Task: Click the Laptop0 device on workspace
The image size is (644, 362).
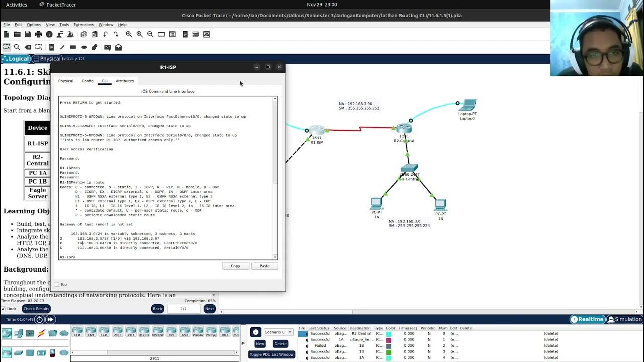Action: [x=468, y=105]
